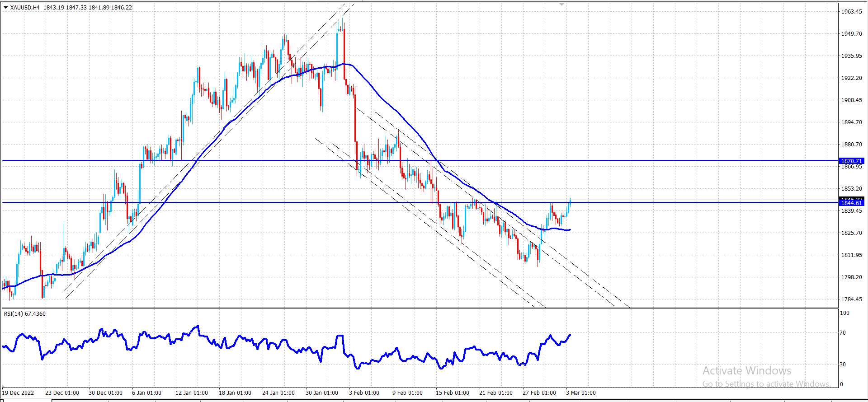Click the RSI(14) 67.4360 indicator label
868x402 pixels.
coord(25,313)
